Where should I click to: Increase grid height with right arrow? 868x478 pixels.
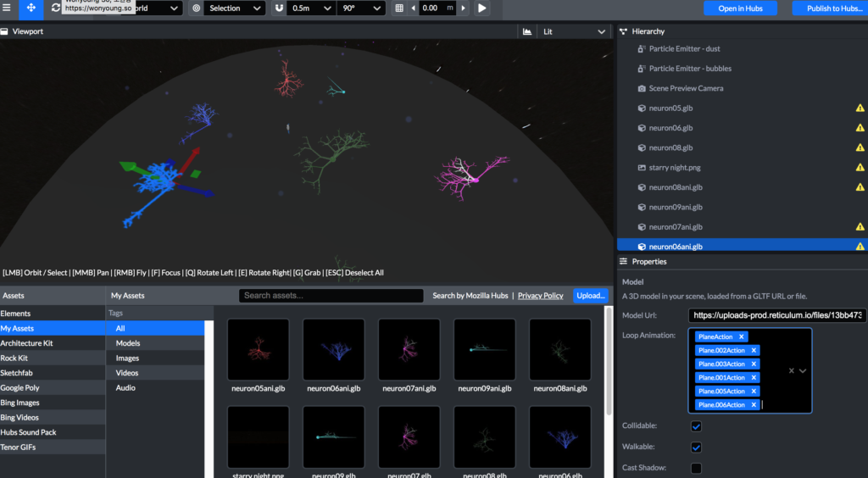(x=464, y=8)
